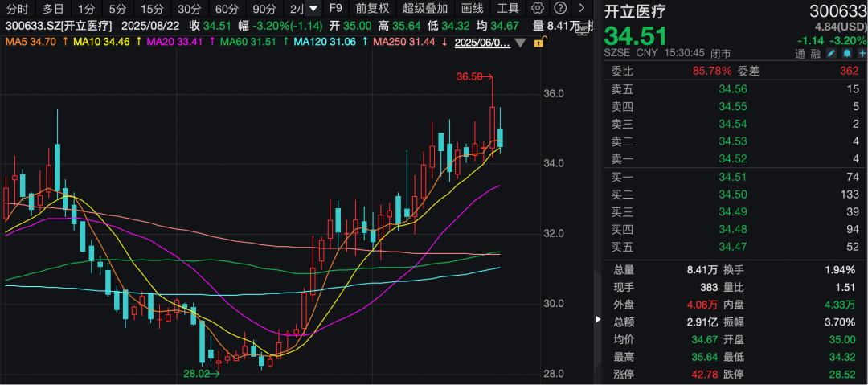Open the period dropdown arrow beside 2小
The width and height of the screenshot is (868, 385).
click(313, 9)
